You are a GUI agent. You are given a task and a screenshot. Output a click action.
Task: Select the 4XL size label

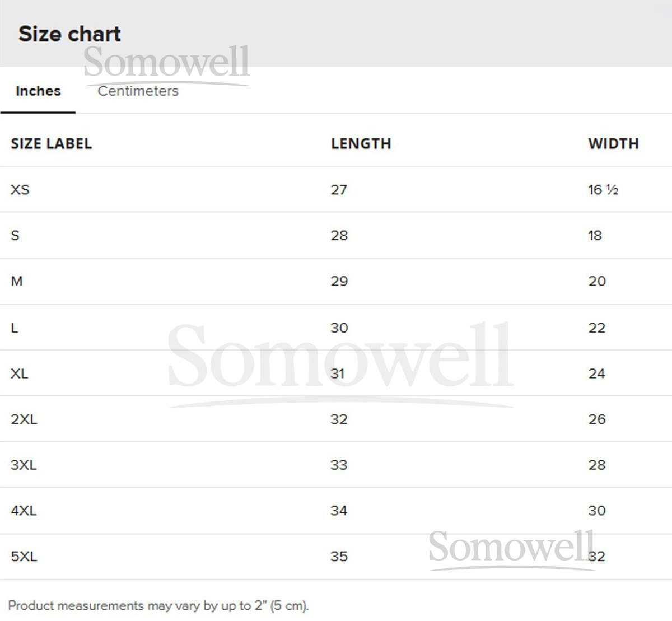point(24,511)
